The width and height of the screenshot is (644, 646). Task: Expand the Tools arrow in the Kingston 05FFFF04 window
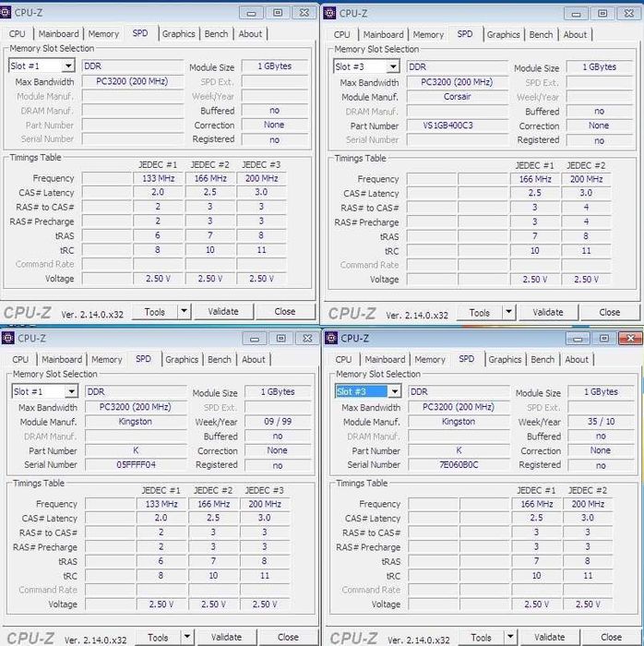coord(187,637)
